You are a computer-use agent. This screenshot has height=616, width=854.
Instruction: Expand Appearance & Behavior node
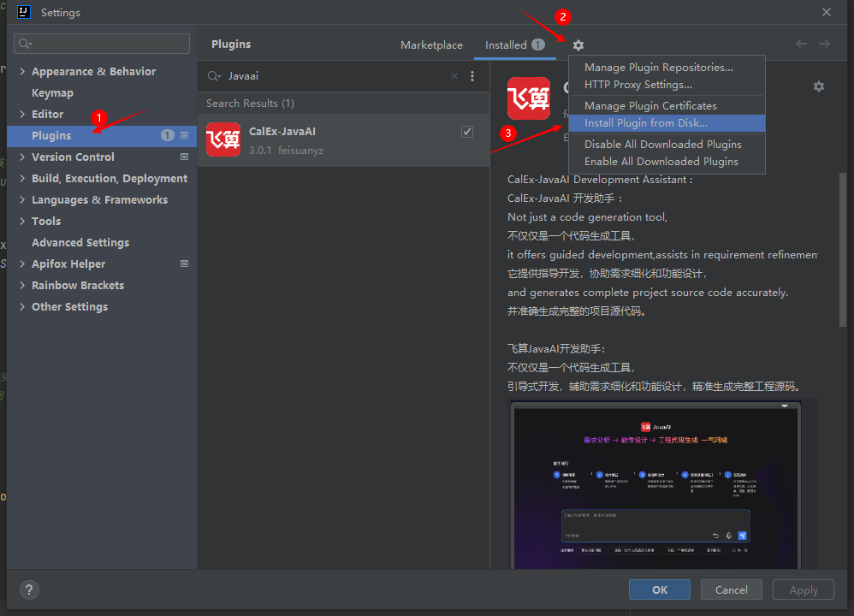point(22,71)
